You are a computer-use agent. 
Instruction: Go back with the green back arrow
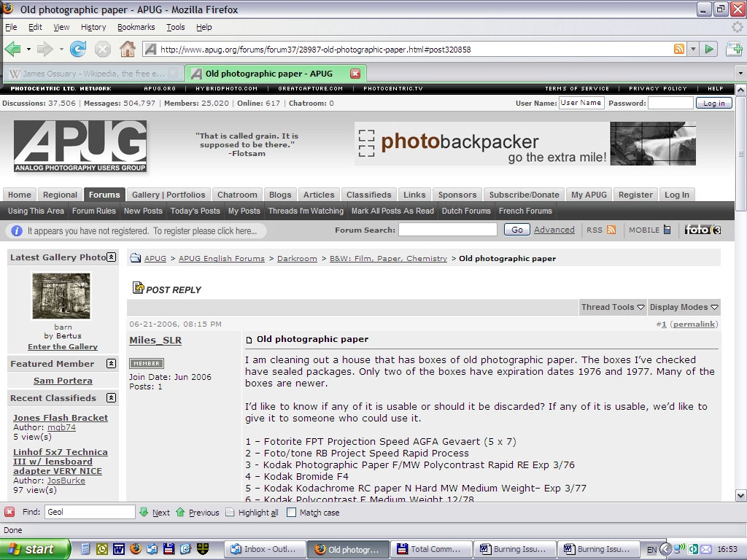click(x=12, y=49)
